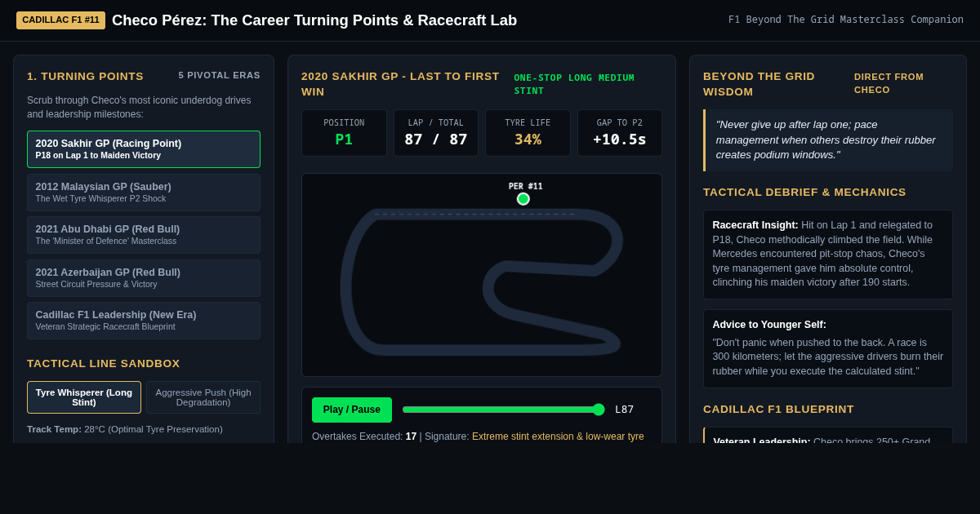Image resolution: width=980 pixels, height=514 pixels.
Task: Choose the 2021 Azerbaijan GP era
Action: pyautogui.click(x=144, y=278)
